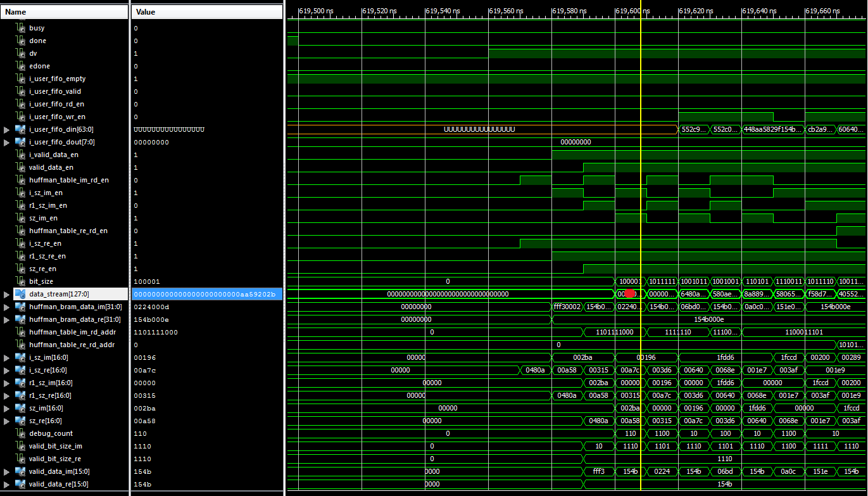Click the 619,660 ns timeline mark

[822, 11]
